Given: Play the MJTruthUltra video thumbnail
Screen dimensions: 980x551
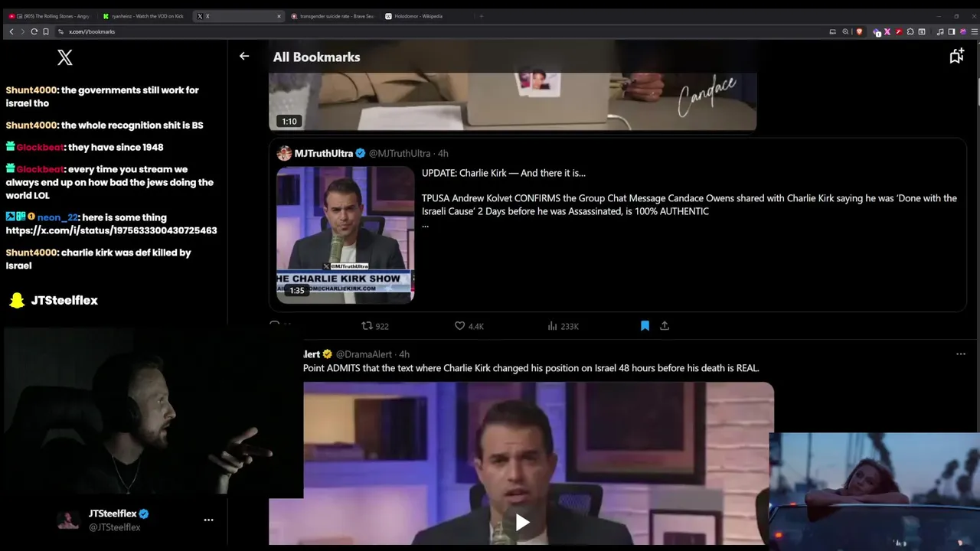Looking at the screenshot, I should [x=345, y=235].
